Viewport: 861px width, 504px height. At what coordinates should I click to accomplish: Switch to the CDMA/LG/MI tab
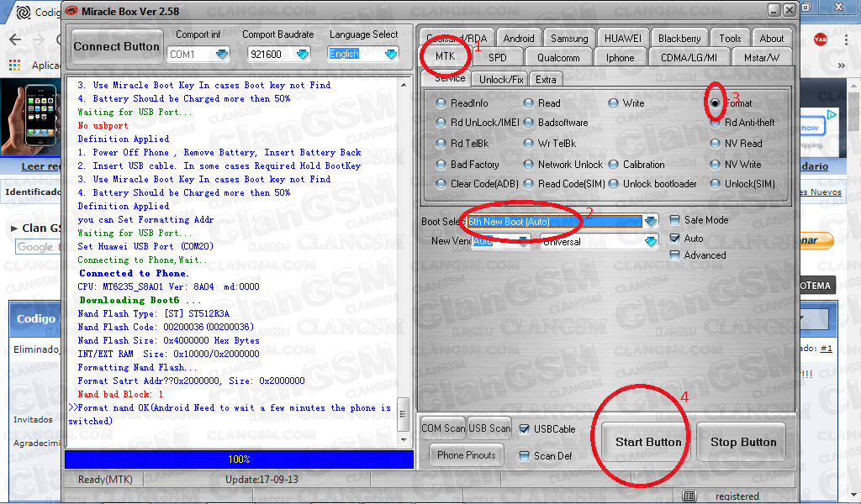coord(689,58)
